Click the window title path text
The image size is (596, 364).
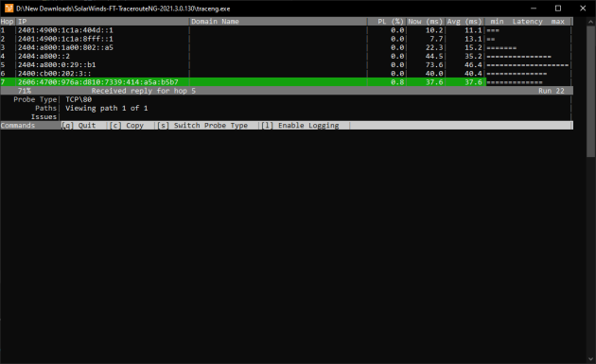123,9
